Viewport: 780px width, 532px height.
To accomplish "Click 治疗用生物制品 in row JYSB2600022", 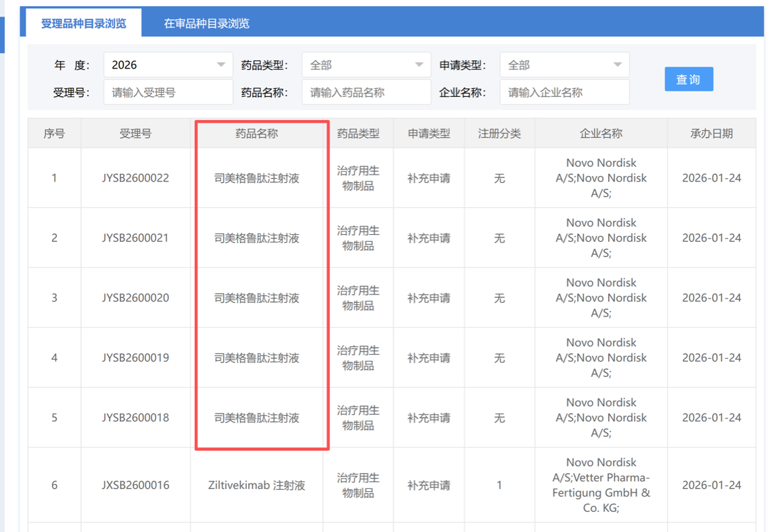I will click(x=358, y=178).
